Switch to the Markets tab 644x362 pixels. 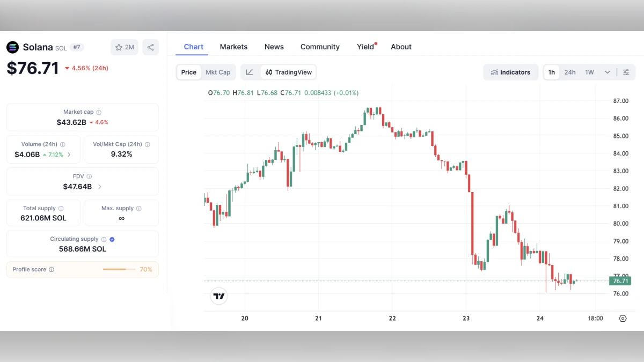tap(233, 47)
